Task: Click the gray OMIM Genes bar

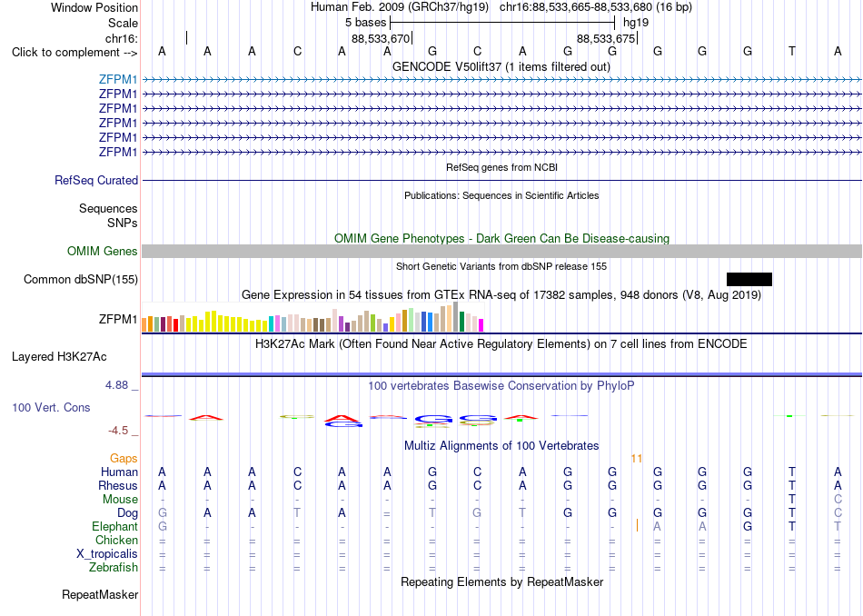Action: coord(501,251)
